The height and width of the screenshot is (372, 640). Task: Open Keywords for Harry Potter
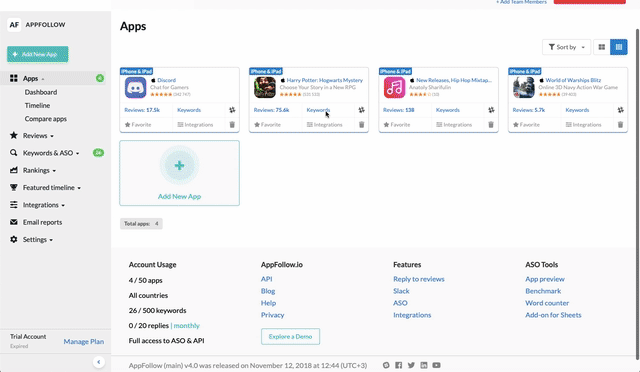[x=318, y=110]
